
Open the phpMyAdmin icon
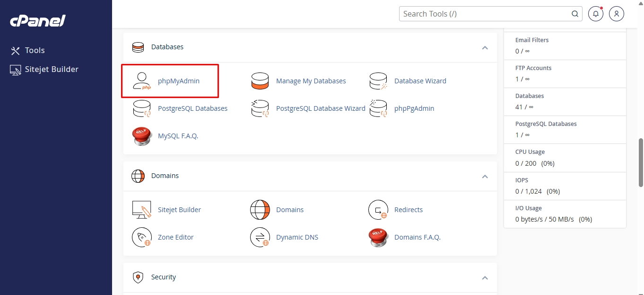pyautogui.click(x=141, y=81)
